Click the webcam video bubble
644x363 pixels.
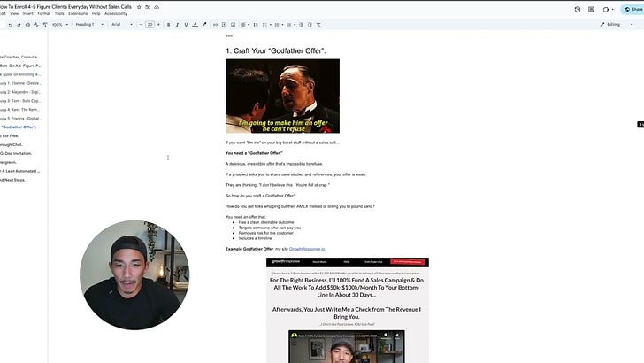(134, 275)
